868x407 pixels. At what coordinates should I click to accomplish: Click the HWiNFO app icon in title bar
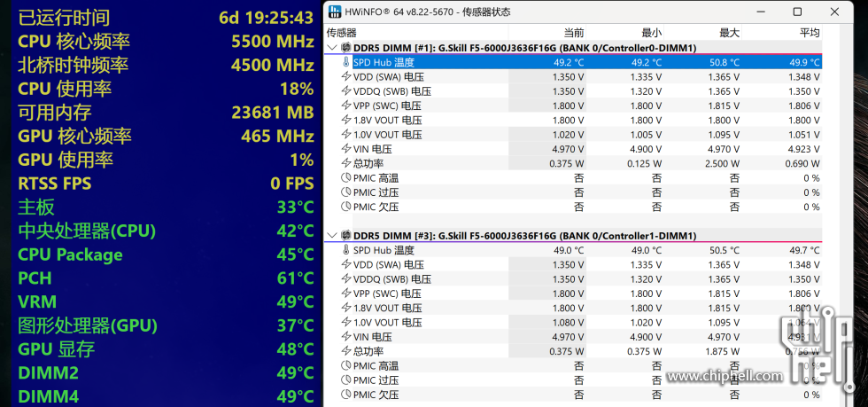tap(335, 12)
